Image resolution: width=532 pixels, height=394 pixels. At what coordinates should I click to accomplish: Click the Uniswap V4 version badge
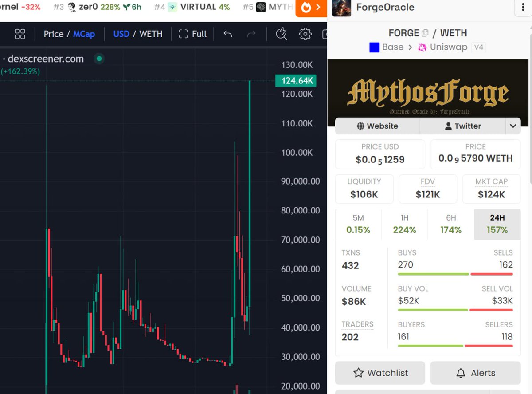click(x=478, y=47)
